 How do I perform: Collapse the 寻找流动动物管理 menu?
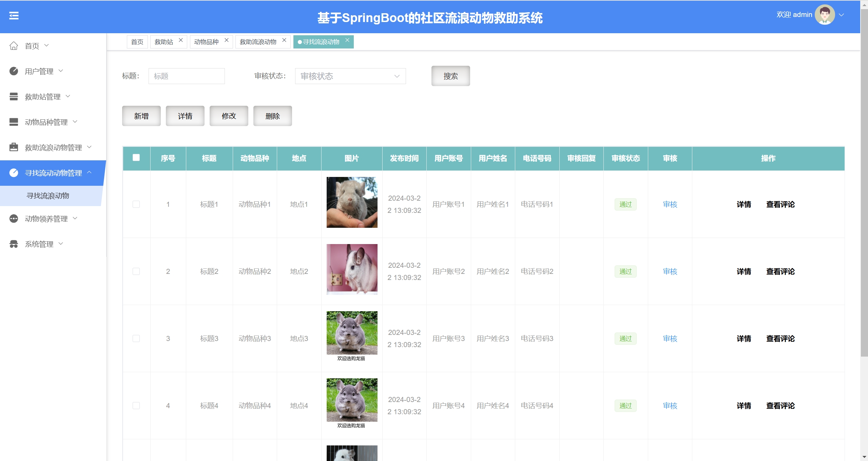click(89, 173)
